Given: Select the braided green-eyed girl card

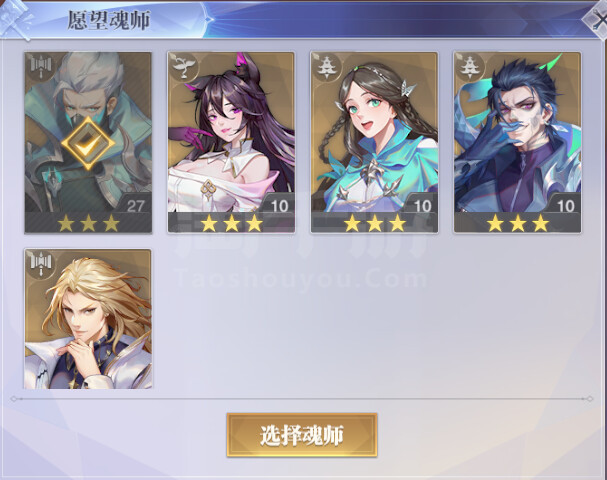Looking at the screenshot, I should (x=374, y=142).
